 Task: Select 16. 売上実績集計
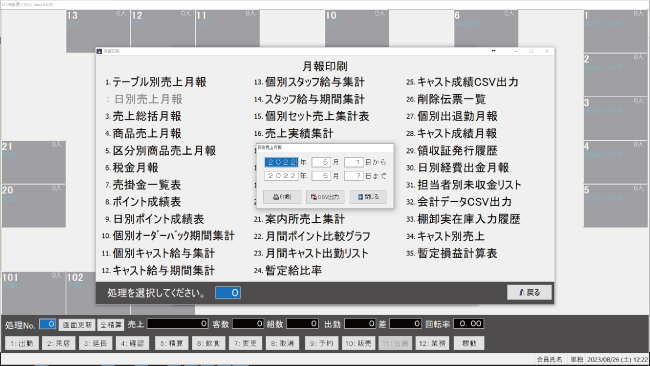point(293,133)
